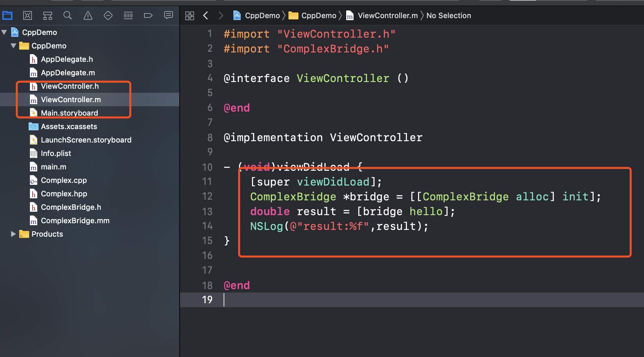The image size is (644, 357).
Task: Click the LaunchScreen.storyboard file icon
Action: (34, 140)
